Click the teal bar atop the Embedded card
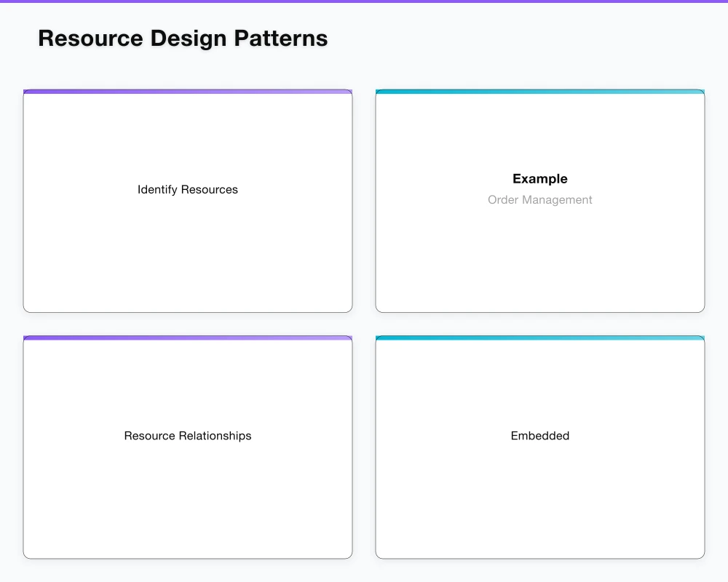The width and height of the screenshot is (728, 582). 539,338
